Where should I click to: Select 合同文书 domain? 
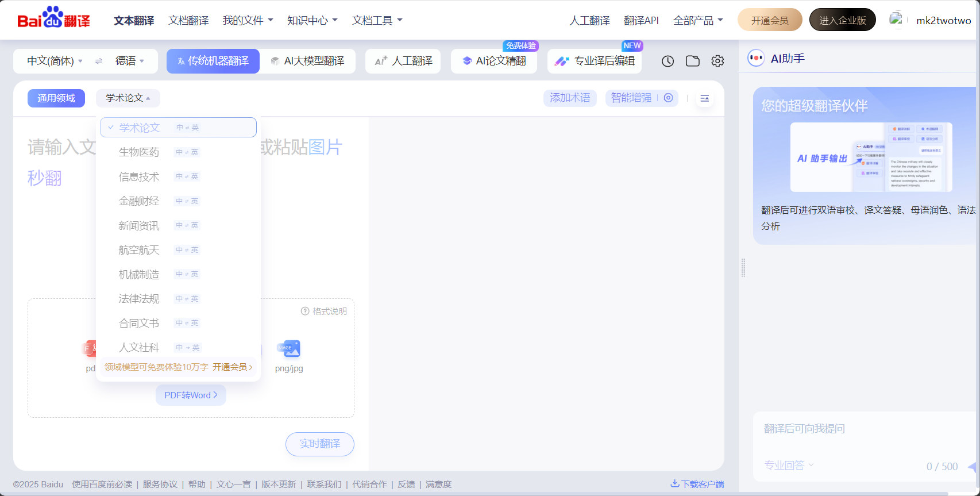click(x=178, y=323)
